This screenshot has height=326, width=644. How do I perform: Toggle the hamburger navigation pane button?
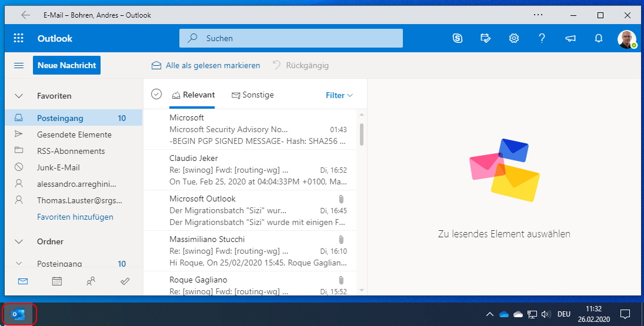pos(19,65)
